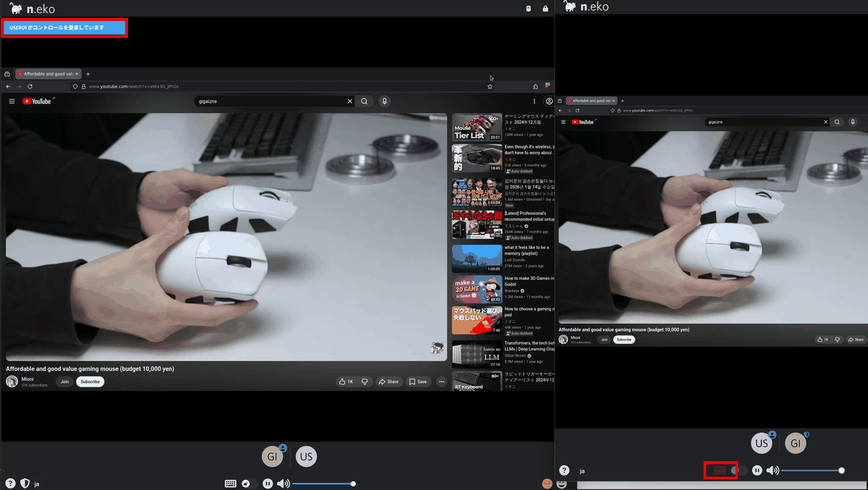Click the Share button under left video

(x=388, y=382)
